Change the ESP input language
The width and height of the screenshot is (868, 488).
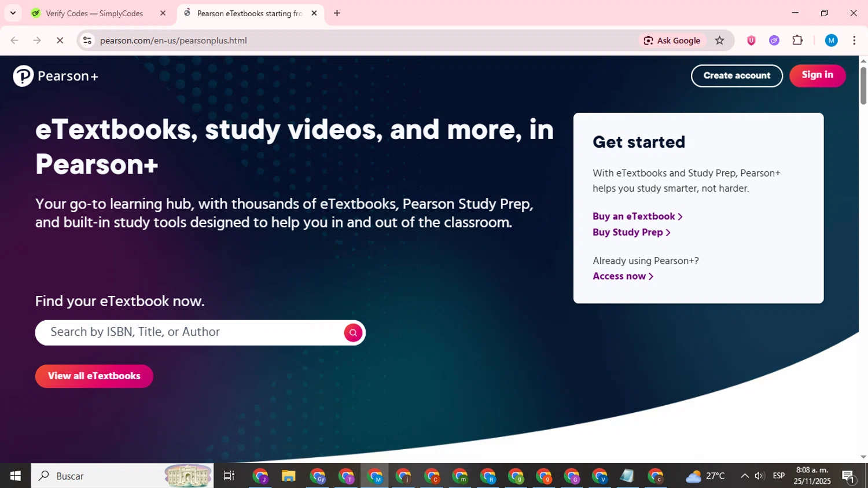point(779,476)
